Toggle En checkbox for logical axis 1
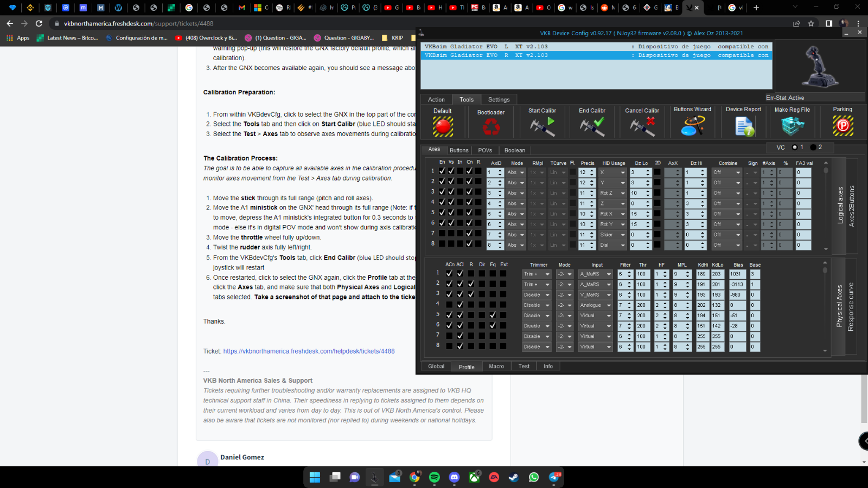Image resolution: width=868 pixels, height=488 pixels. (442, 171)
